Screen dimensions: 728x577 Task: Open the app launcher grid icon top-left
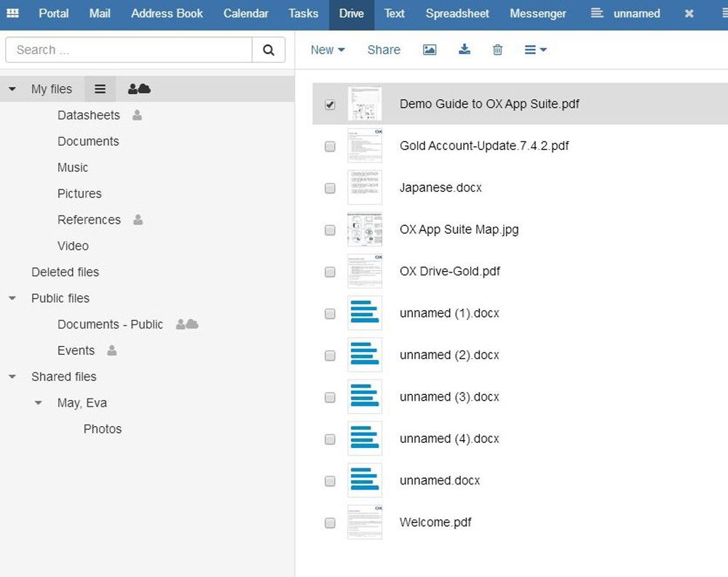point(12,13)
